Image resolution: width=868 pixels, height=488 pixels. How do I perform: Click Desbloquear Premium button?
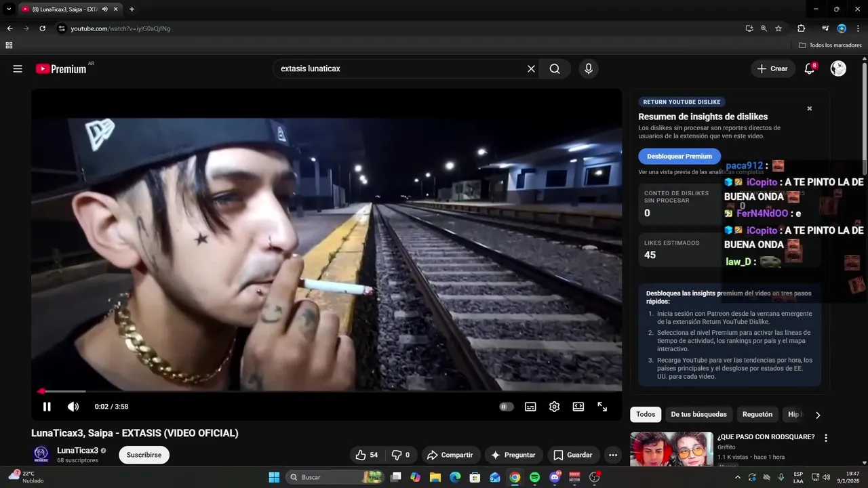point(679,156)
